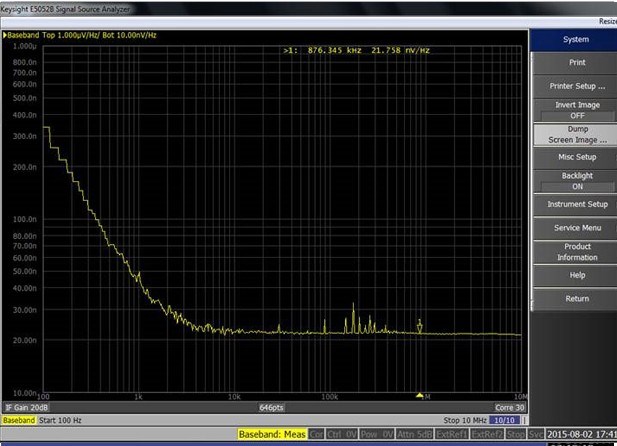Click Attn 5dB status field
The image size is (617, 446).
(x=414, y=435)
